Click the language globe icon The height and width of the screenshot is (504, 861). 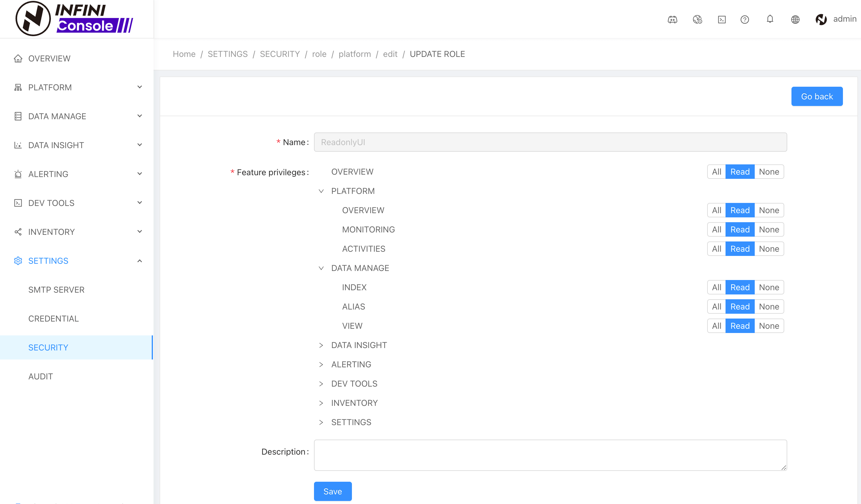coord(795,20)
